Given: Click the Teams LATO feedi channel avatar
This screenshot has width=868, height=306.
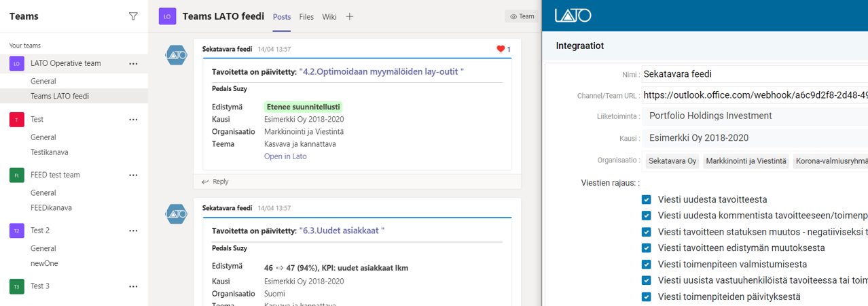Looking at the screenshot, I should (168, 16).
